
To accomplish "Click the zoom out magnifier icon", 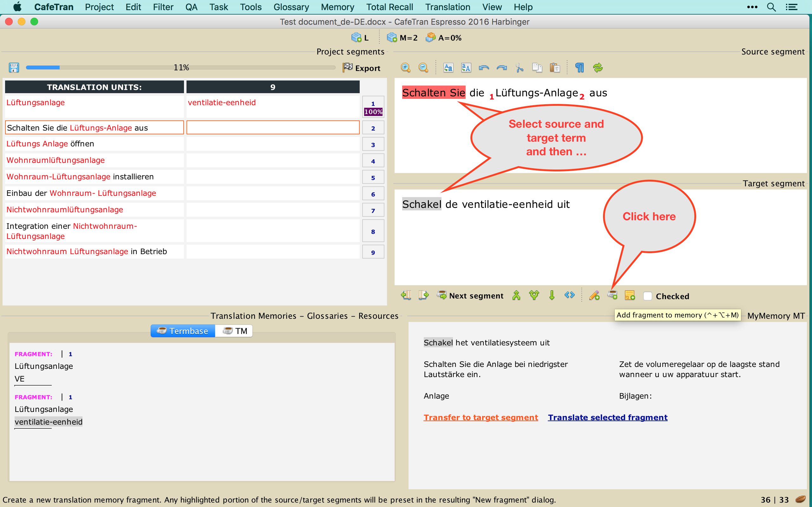I will coord(423,68).
